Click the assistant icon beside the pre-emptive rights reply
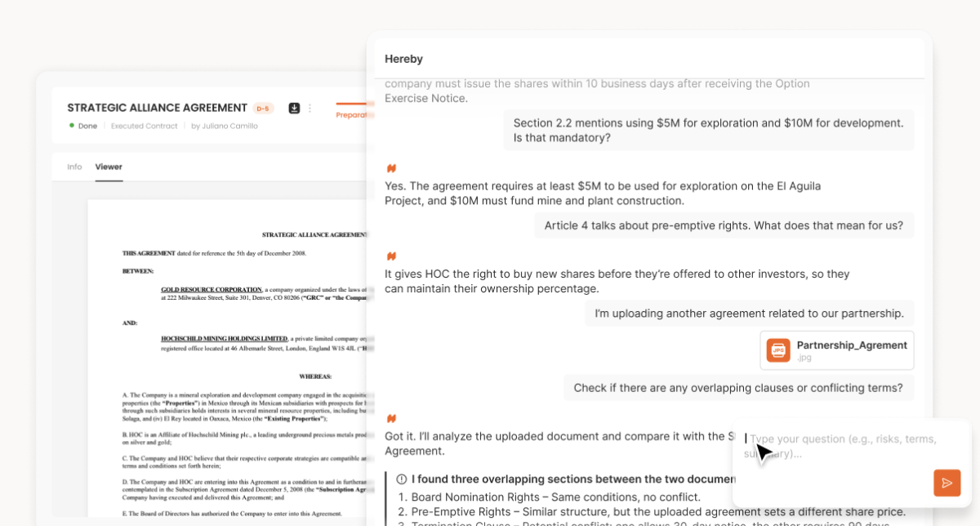The image size is (980, 526). click(391, 255)
